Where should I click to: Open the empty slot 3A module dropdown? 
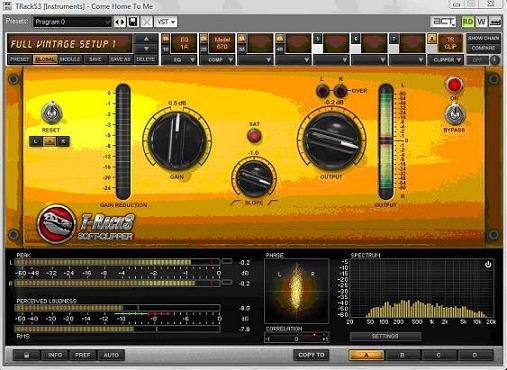pyautogui.click(x=255, y=60)
